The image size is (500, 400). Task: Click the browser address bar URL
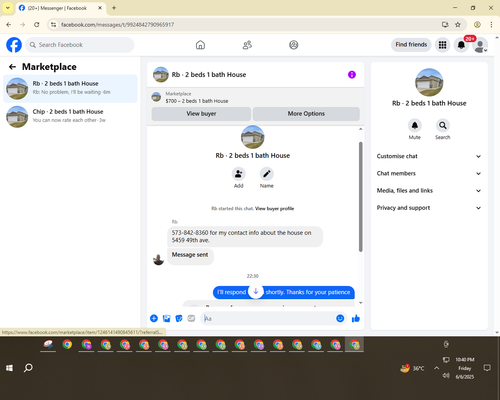click(x=117, y=25)
